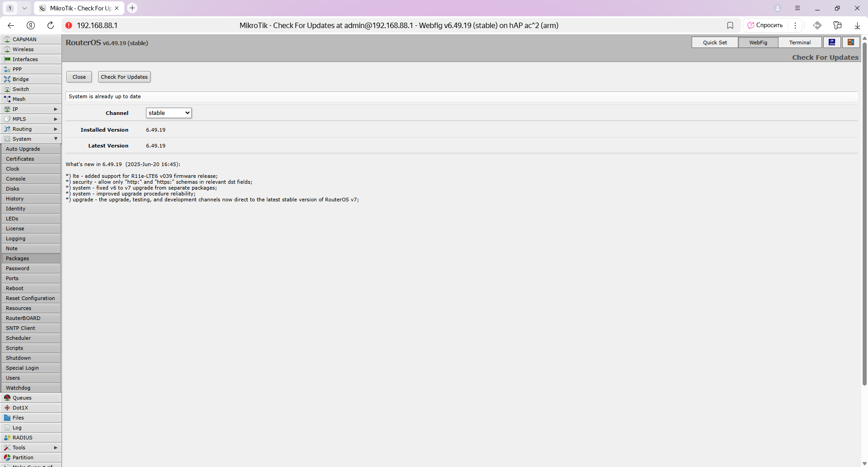This screenshot has width=868, height=467.
Task: Click the Installed Version value 6.49.19
Action: (156, 130)
